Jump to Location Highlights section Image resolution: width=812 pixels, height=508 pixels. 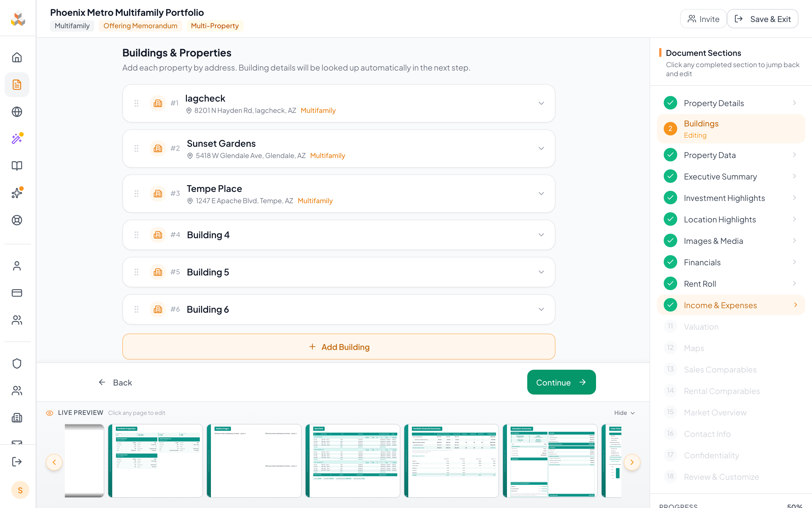pos(731,219)
